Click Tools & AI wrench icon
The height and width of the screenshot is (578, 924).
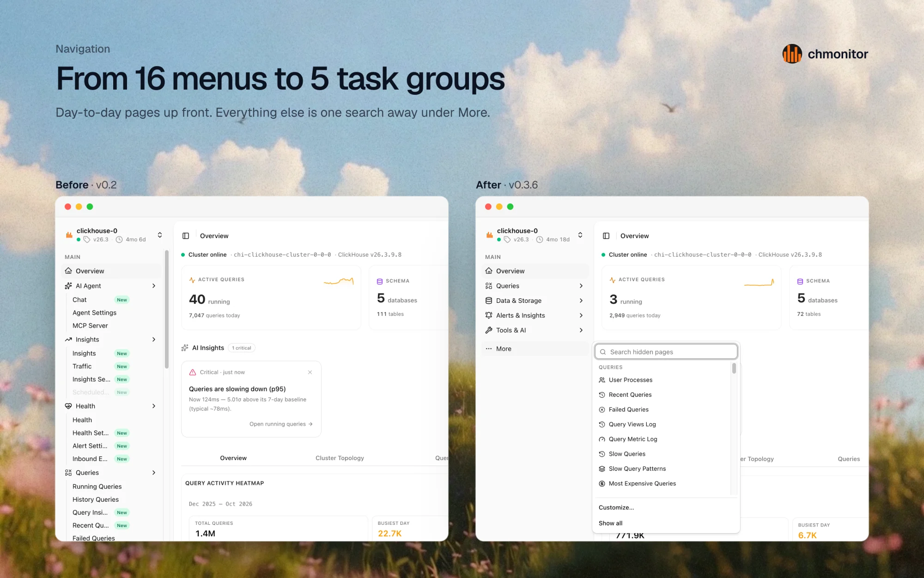pos(489,330)
